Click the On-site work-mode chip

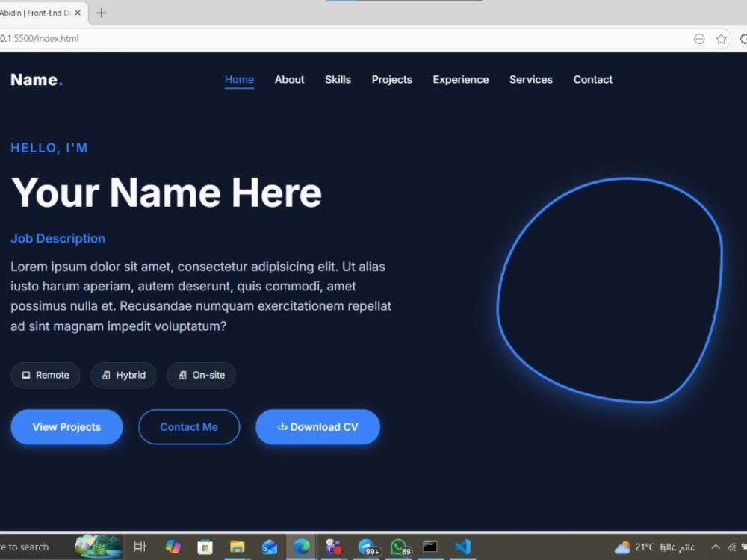[x=201, y=376]
